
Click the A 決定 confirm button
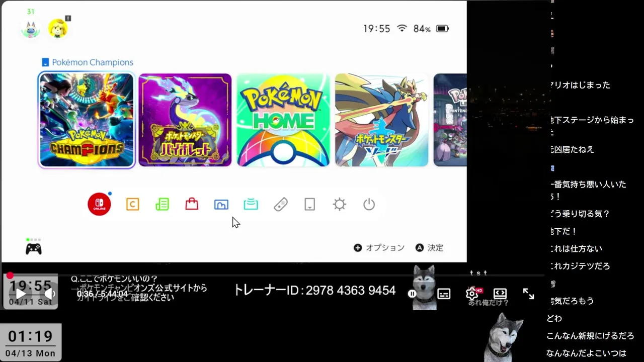(429, 248)
